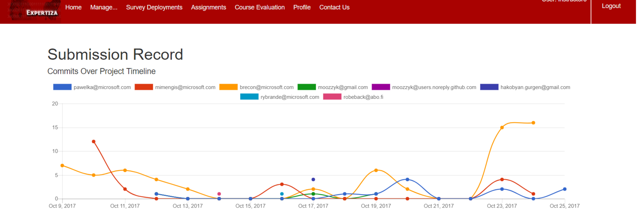Toggle rybrande@microsoft.com cyan legend swatch
The image size is (644, 213).
(249, 97)
